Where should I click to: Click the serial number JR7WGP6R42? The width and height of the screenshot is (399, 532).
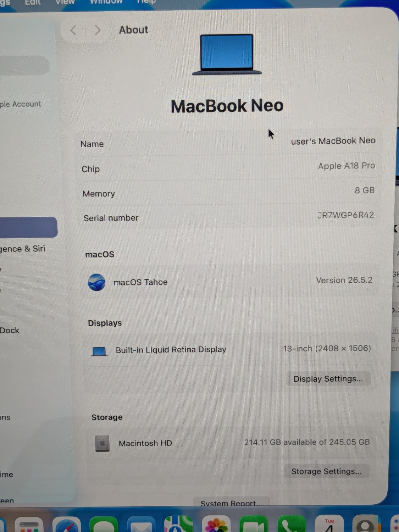click(x=345, y=215)
